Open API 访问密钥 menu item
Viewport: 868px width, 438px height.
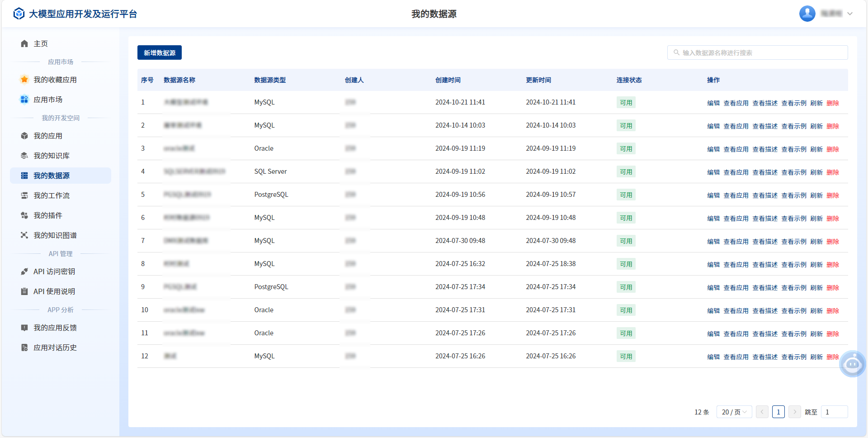(x=54, y=271)
